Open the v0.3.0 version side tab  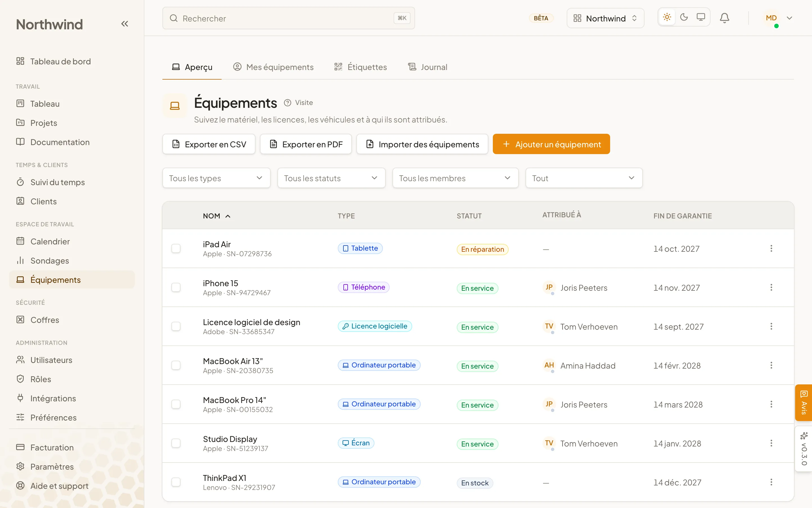804,449
